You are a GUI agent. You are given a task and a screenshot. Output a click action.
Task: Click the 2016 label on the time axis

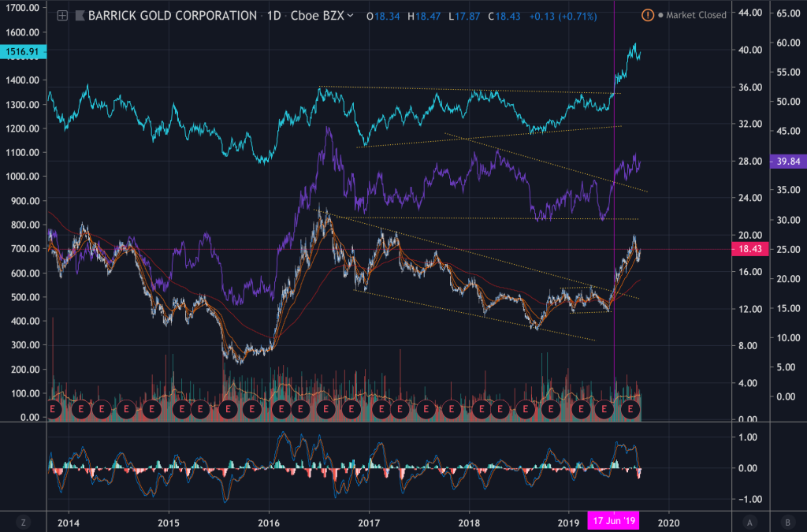(269, 523)
